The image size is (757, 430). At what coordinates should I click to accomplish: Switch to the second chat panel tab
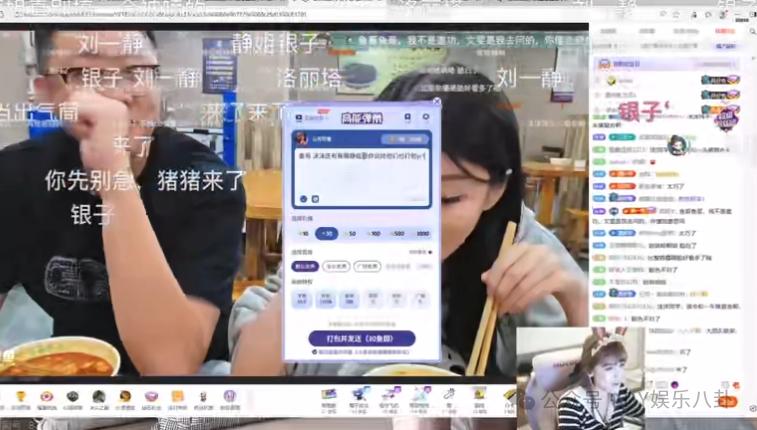click(646, 31)
